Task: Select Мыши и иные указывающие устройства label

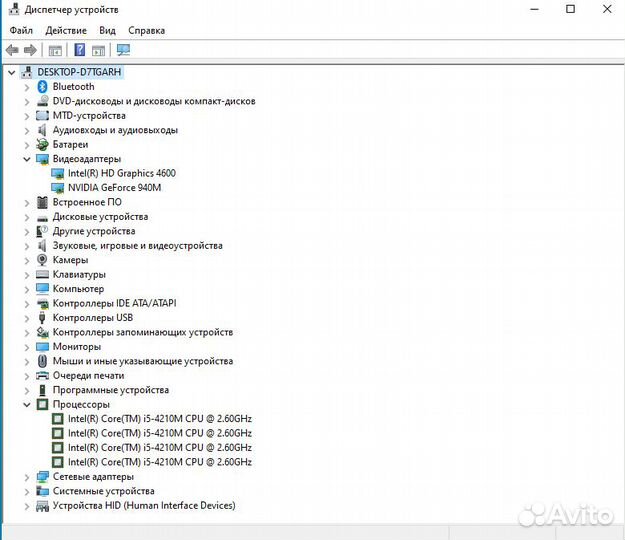Action: [x=143, y=361]
